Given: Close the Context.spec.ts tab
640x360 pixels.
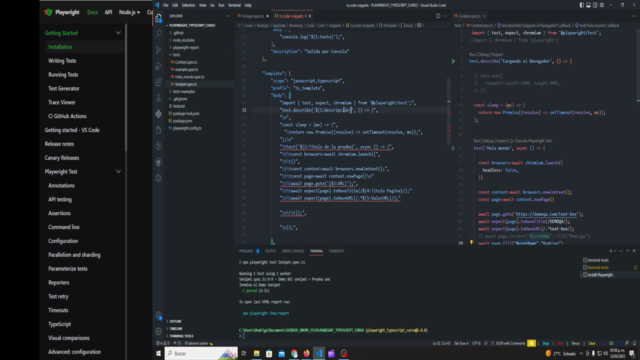Looking at the screenshot, I should [x=484, y=16].
